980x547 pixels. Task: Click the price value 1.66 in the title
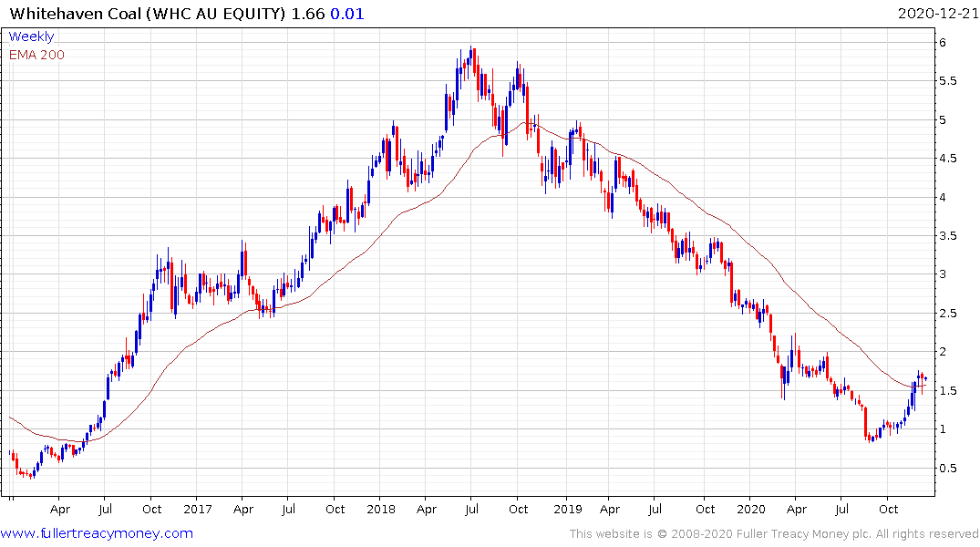tap(308, 14)
